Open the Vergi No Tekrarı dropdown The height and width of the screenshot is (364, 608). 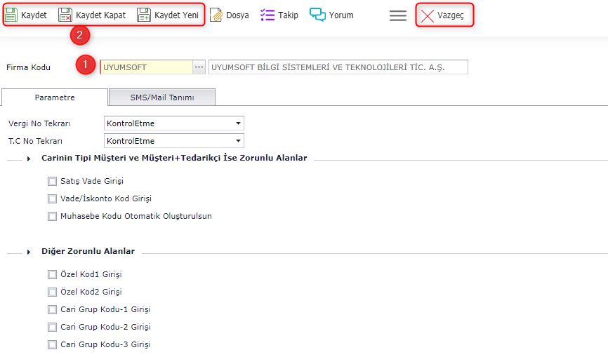click(x=239, y=123)
